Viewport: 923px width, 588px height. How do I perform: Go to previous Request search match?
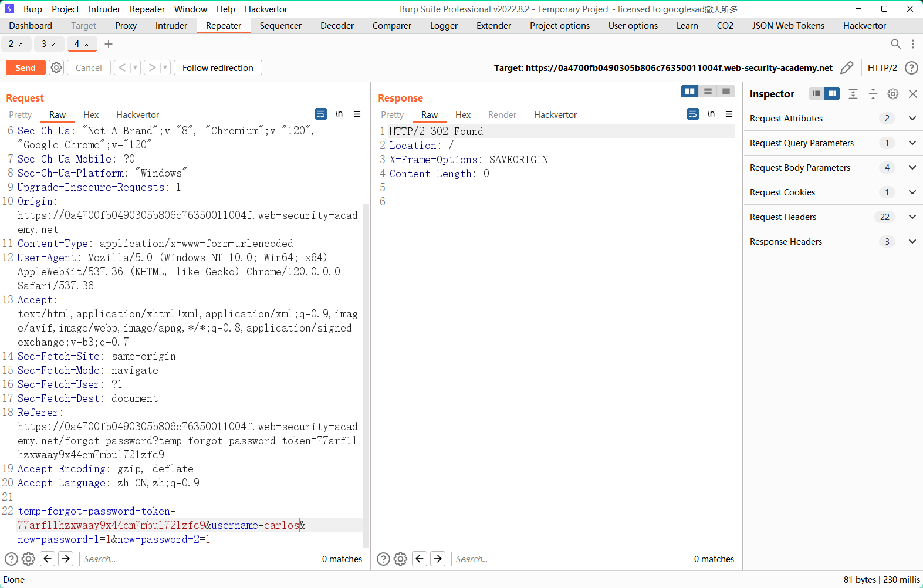click(x=48, y=559)
